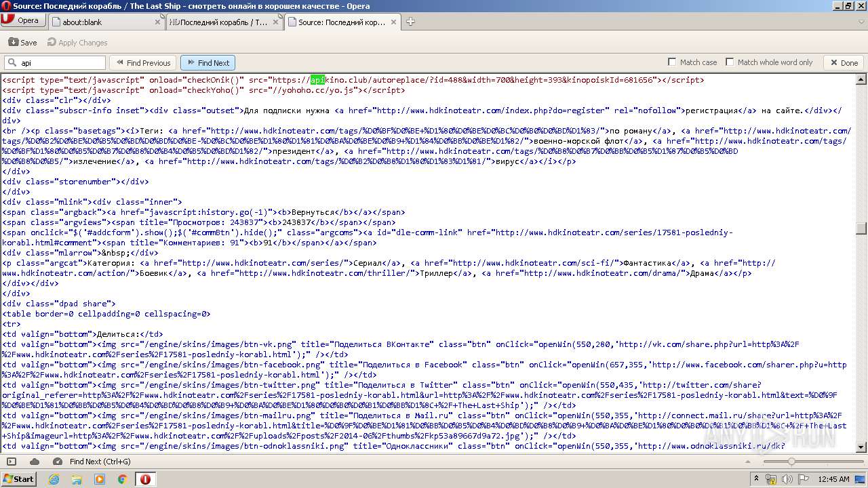Open the Windows Start menu
Image resolution: width=868 pixels, height=488 pixels.
[x=18, y=479]
